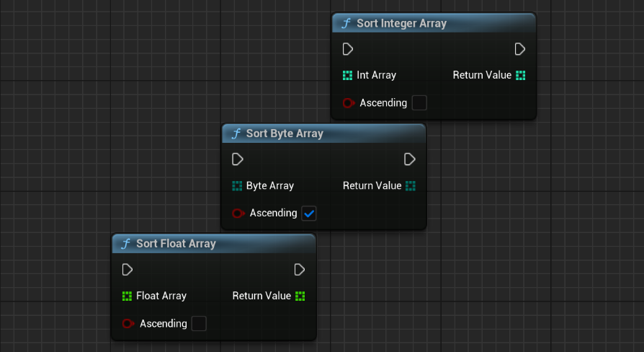Click Ascending label on Sort Byte Array
Screen dimensions: 644x352
tap(273, 213)
